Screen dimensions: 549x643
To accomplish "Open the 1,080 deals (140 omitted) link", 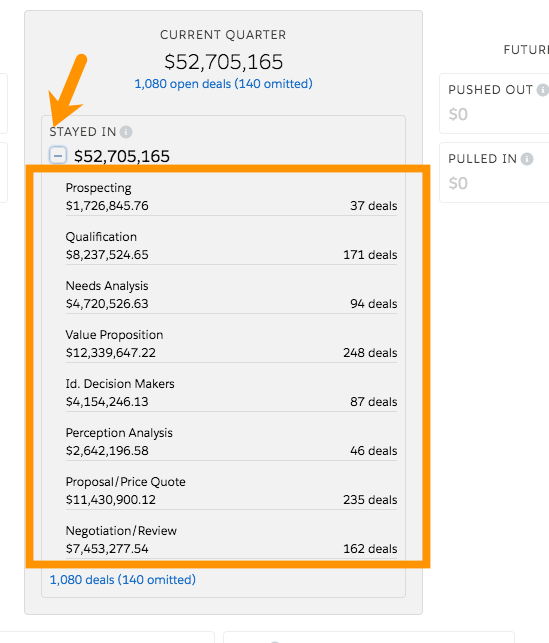I will (x=123, y=579).
